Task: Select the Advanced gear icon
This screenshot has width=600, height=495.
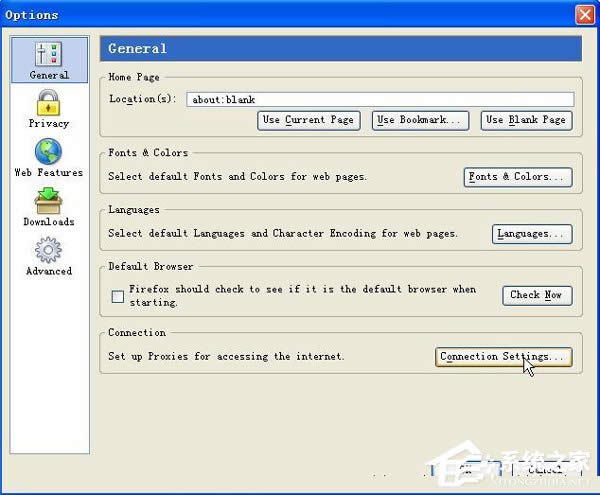Action: coord(48,252)
